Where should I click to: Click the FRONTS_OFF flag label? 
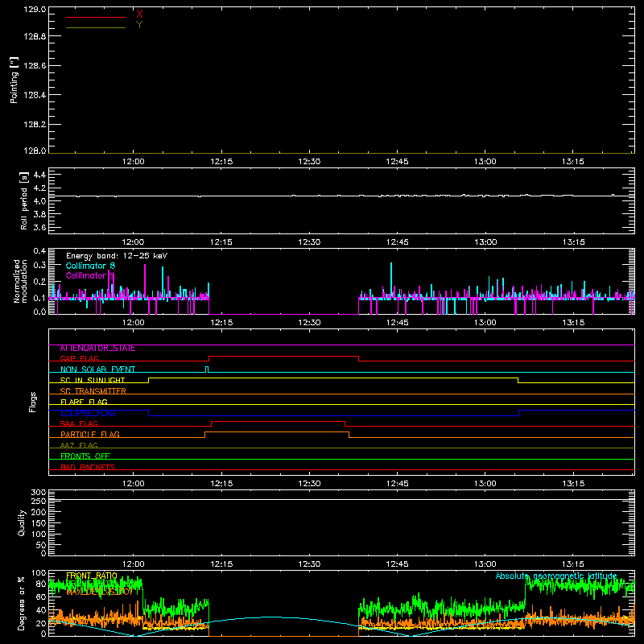[x=85, y=456]
